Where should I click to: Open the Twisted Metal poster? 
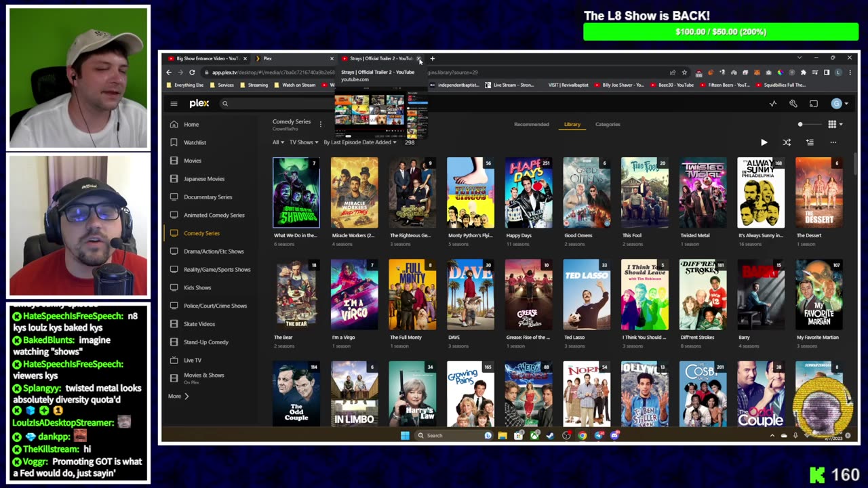point(703,193)
